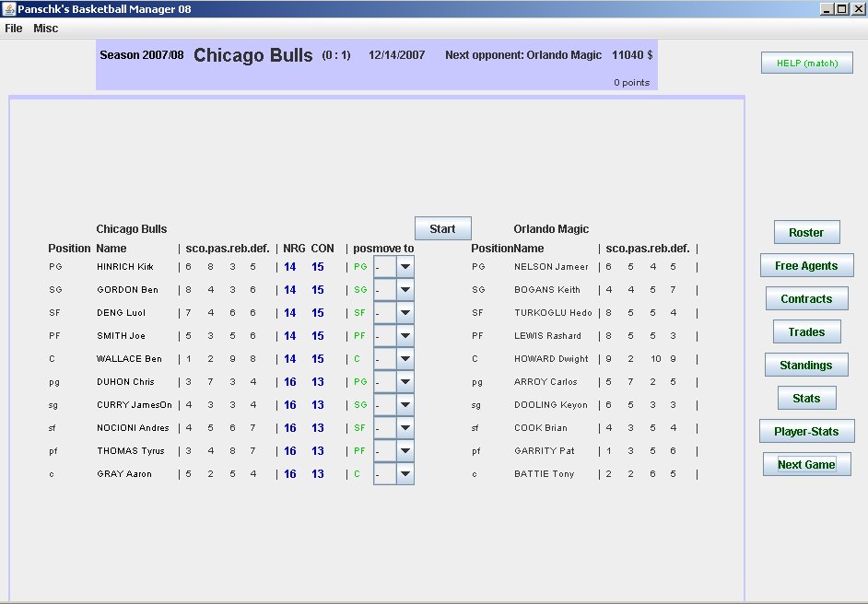Click player name NOCIONI Andres
Viewport: 868px width, 604px height.
pyautogui.click(x=133, y=428)
